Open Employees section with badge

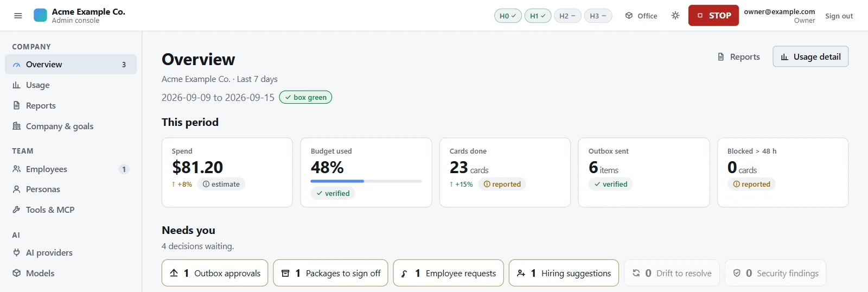tap(71, 169)
